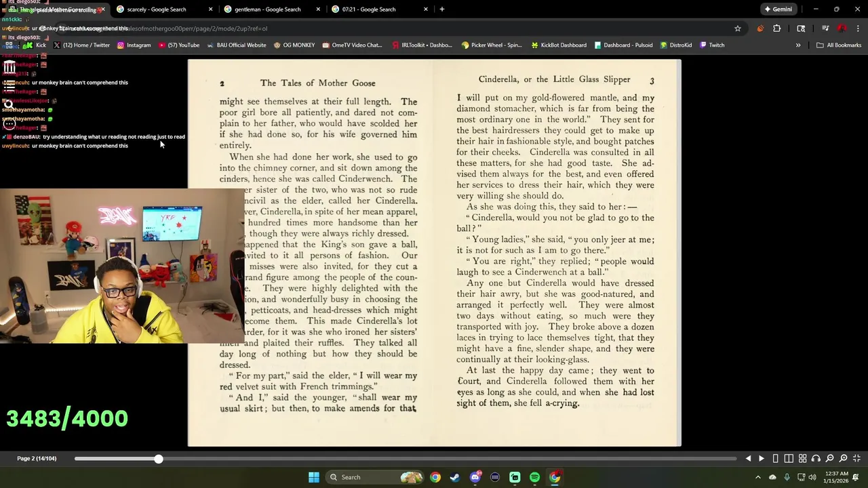Viewport: 868px width, 488px height.
Task: Click the taskbar Search box
Action: click(x=373, y=477)
